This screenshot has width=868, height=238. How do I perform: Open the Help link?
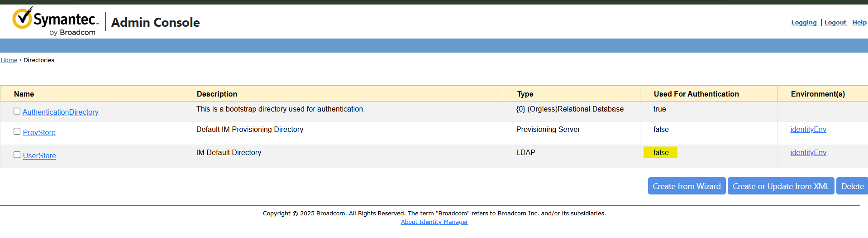(x=859, y=23)
